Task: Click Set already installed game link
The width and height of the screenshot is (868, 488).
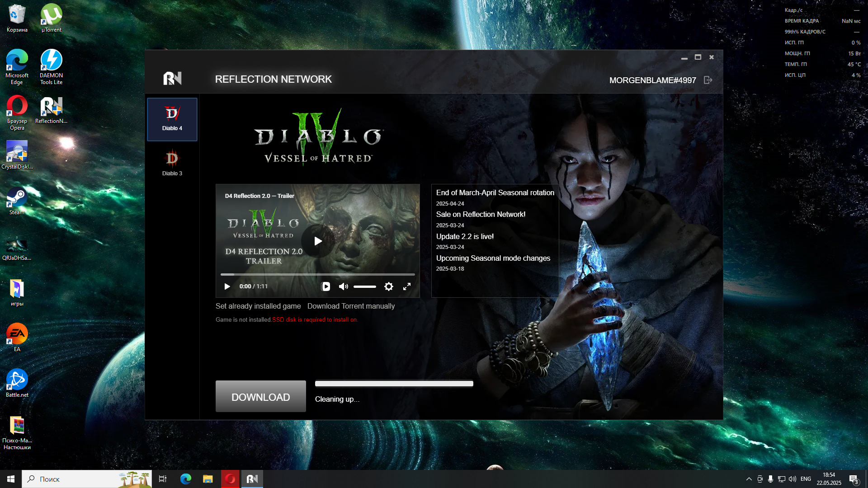Action: (258, 306)
